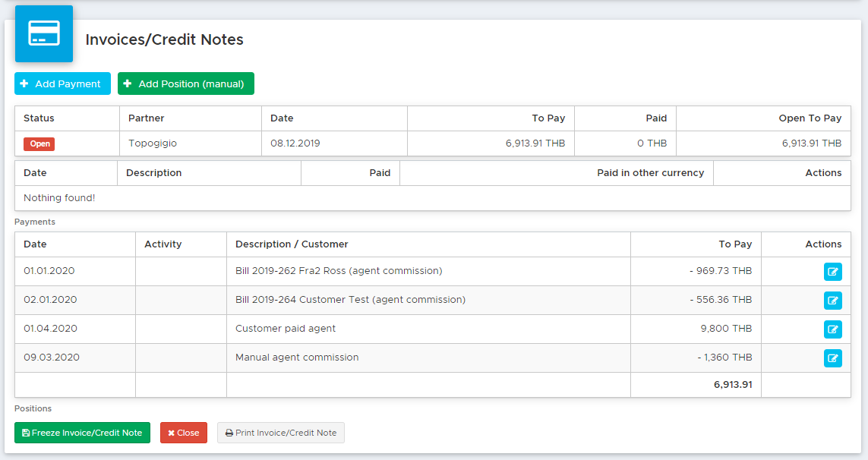The width and height of the screenshot is (868, 460).
Task: Select the payment date 01.04.2020
Action: (x=50, y=328)
